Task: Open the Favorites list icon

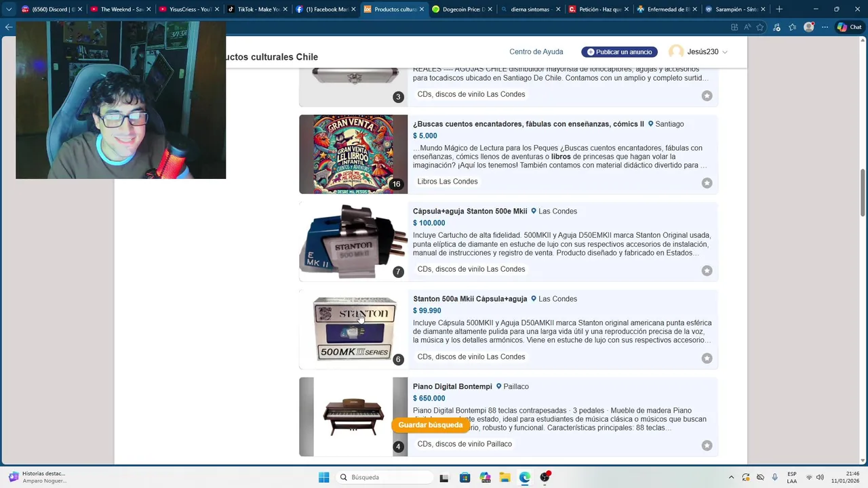Action: tap(792, 27)
